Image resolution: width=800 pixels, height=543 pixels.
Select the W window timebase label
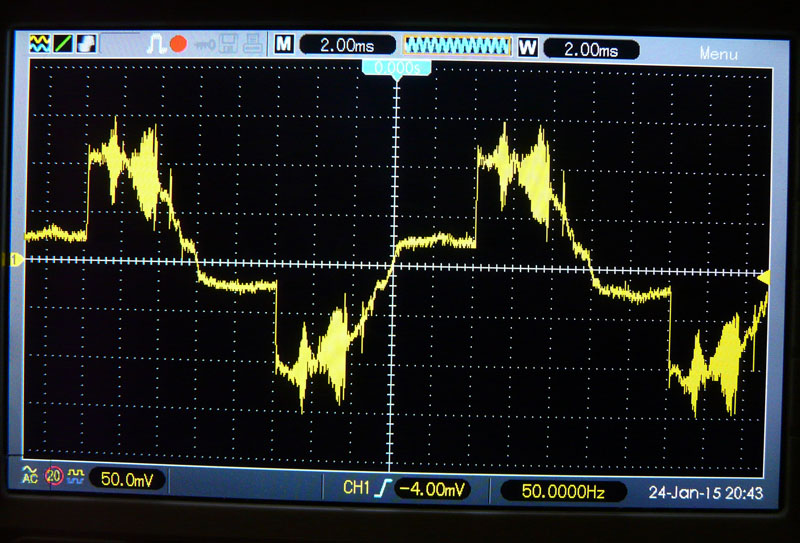point(527,47)
